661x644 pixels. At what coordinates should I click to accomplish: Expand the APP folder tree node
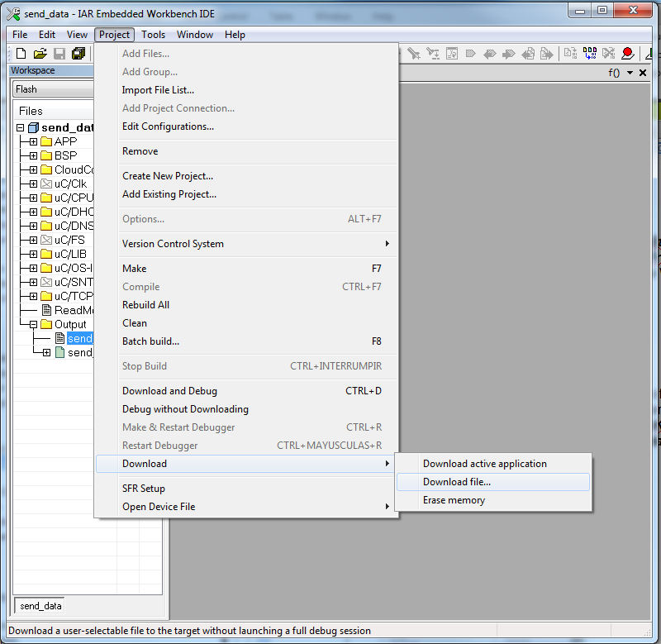(x=33, y=142)
